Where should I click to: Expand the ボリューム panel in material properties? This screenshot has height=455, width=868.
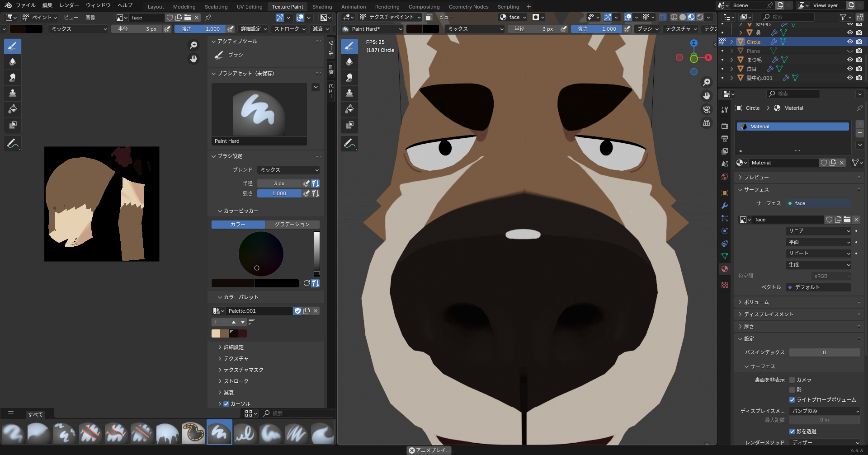[756, 302]
